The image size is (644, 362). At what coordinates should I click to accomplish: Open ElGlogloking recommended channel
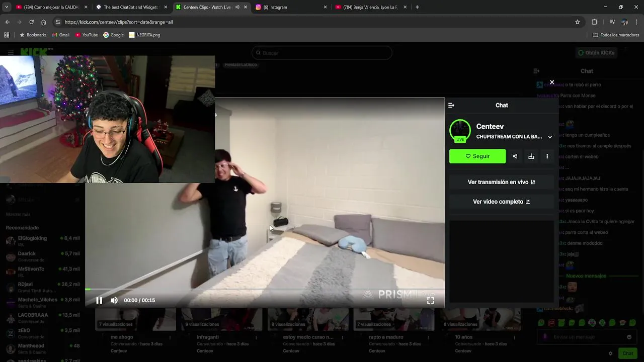click(43, 241)
